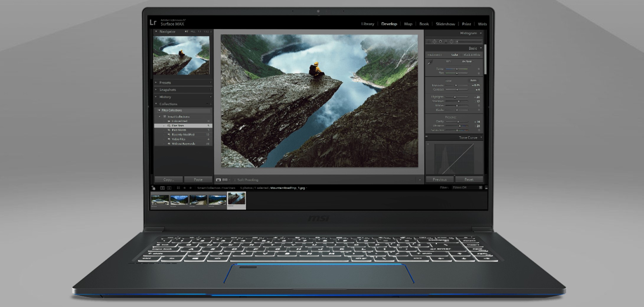Select the Five Stars smart collection
This screenshot has width=644, height=307.
183,126
